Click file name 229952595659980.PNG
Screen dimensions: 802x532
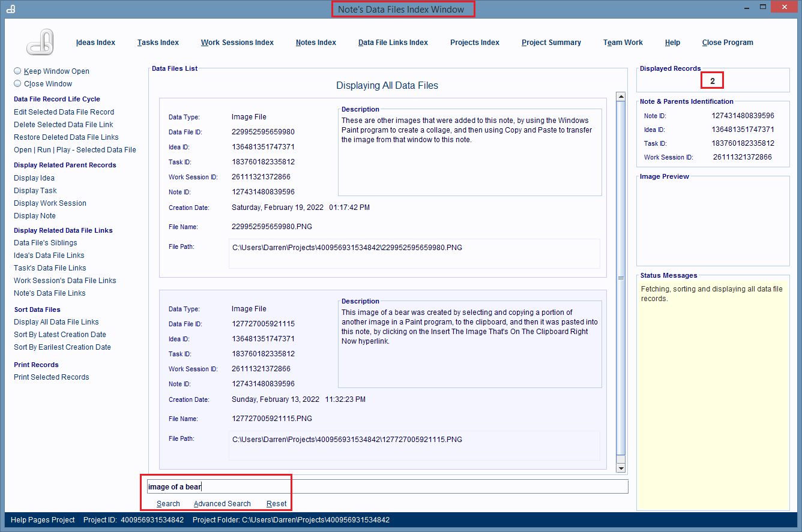point(272,227)
